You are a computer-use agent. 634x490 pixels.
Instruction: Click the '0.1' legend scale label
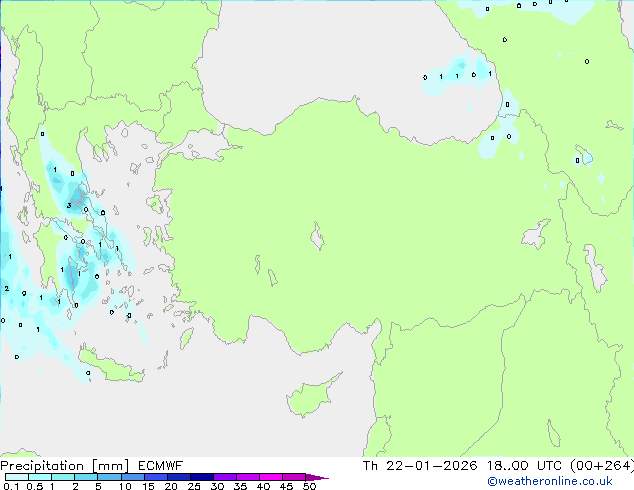11,486
